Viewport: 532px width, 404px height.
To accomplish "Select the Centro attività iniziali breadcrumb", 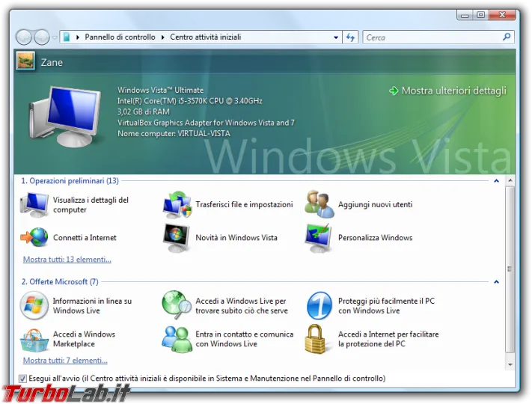I will (x=205, y=37).
